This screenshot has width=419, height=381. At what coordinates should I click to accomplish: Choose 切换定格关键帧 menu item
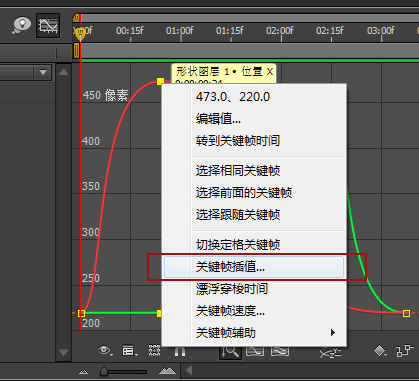[x=254, y=245]
